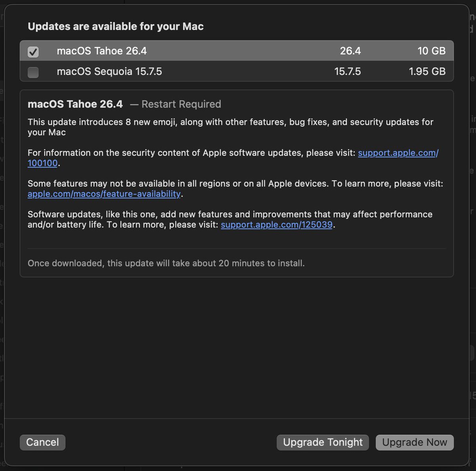
Task: Click the 26.4 version cell
Action: click(350, 51)
